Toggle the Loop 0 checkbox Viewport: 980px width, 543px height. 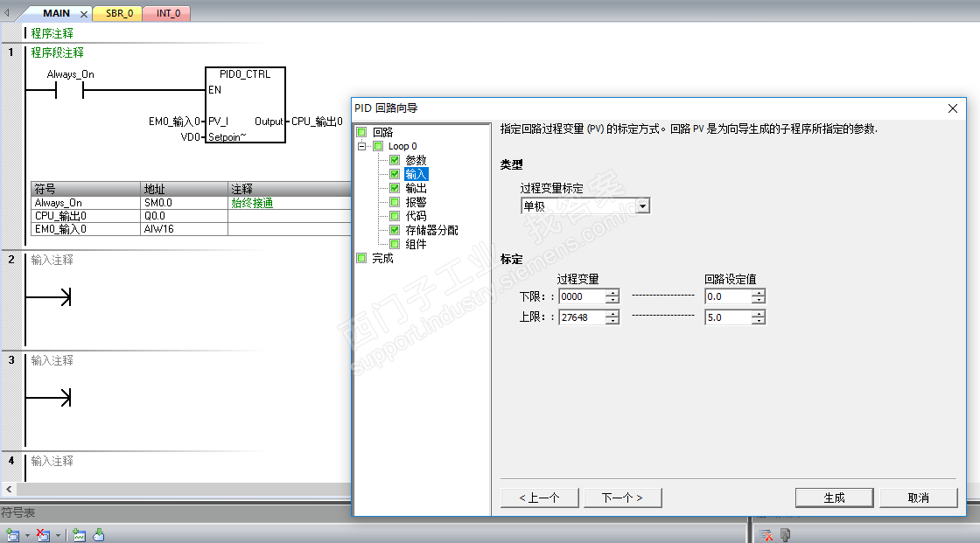pos(378,146)
